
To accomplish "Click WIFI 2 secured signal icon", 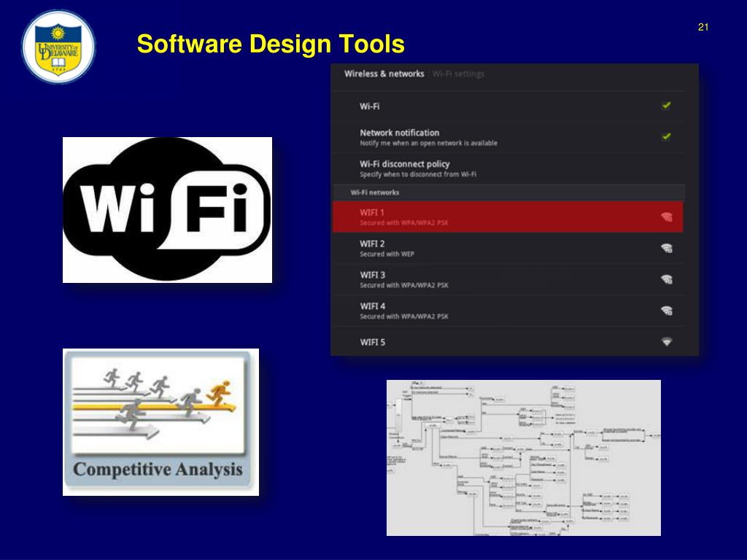I will coord(667,248).
